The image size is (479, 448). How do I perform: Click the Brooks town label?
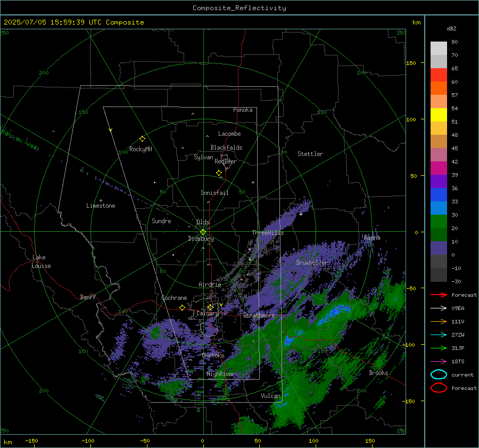coord(378,373)
